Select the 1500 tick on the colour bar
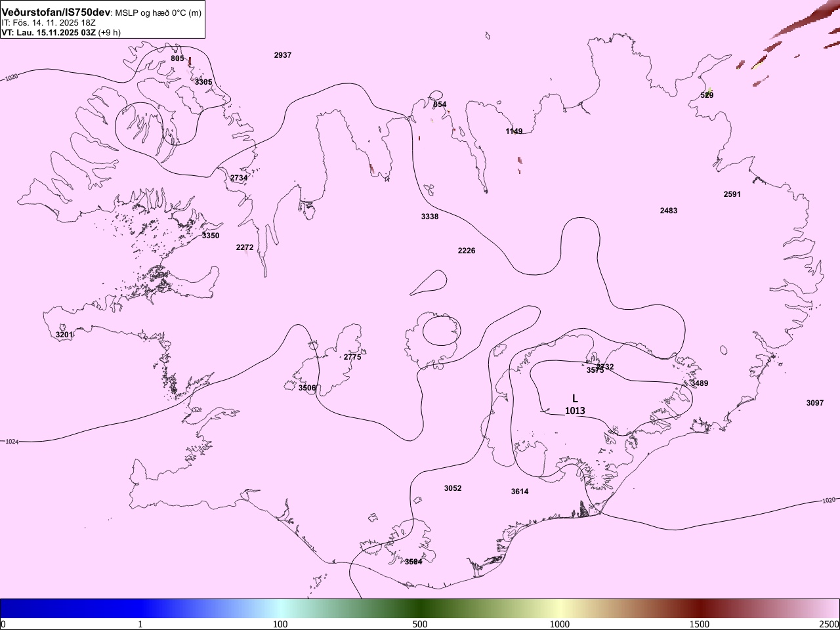840x630 pixels. [x=700, y=624]
